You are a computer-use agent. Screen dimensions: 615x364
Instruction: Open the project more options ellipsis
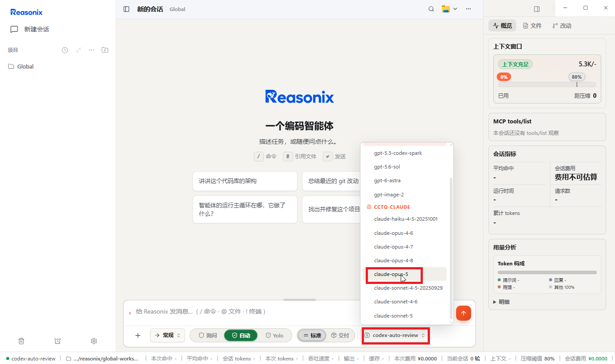[92, 50]
